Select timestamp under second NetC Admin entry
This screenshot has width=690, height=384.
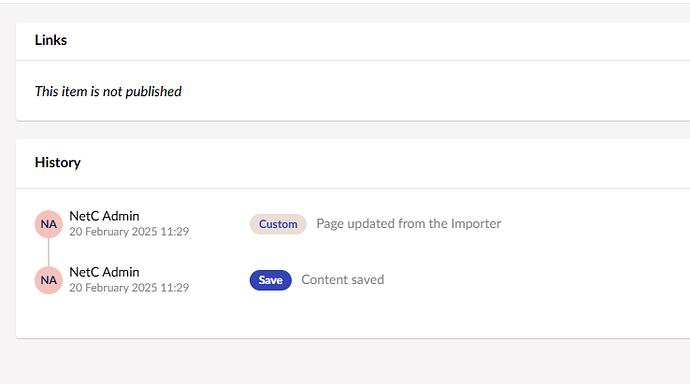click(129, 288)
